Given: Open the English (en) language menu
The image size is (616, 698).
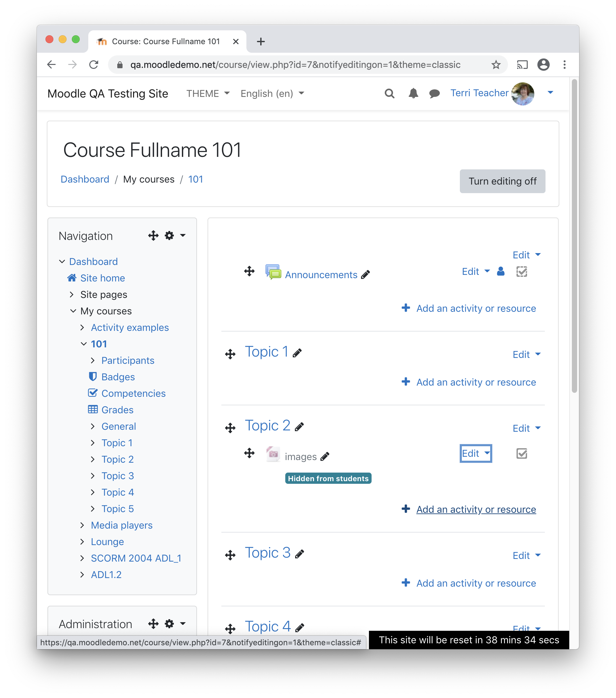Looking at the screenshot, I should tap(272, 93).
